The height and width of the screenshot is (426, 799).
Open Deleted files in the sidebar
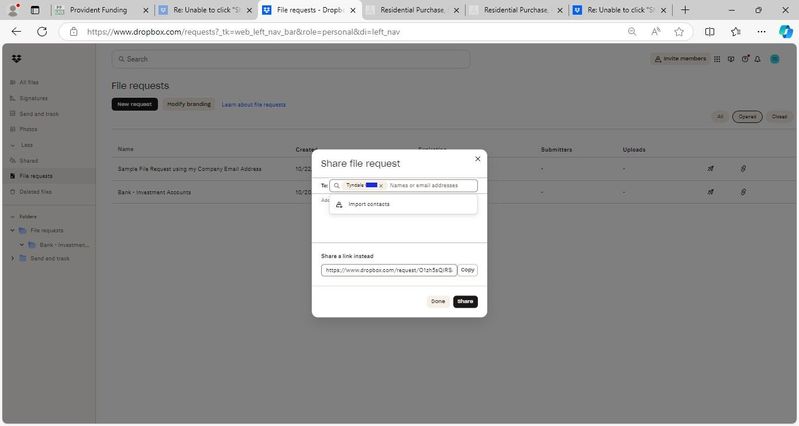point(35,192)
